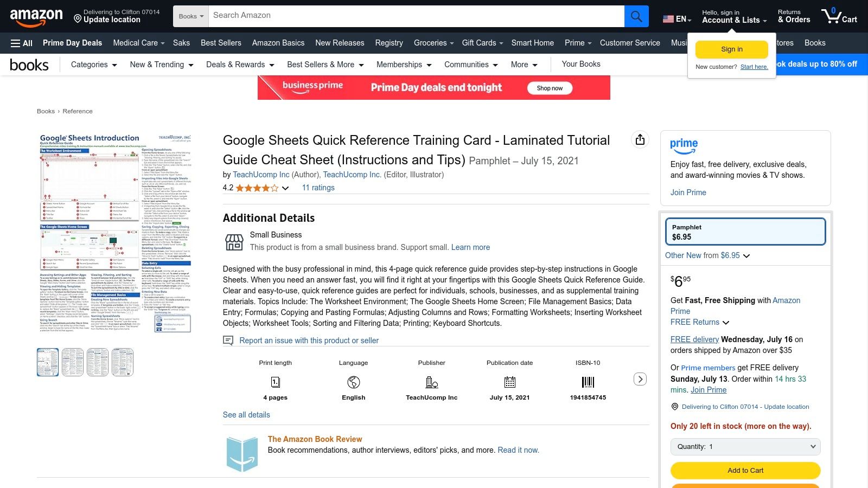The width and height of the screenshot is (868, 488).
Task: Open the 11 ratings link
Action: (318, 188)
